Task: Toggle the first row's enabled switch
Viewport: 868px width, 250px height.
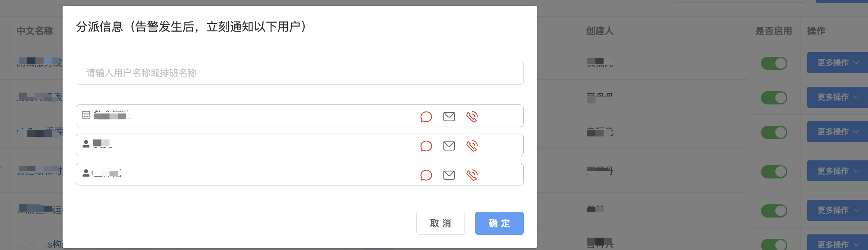Action: [774, 63]
